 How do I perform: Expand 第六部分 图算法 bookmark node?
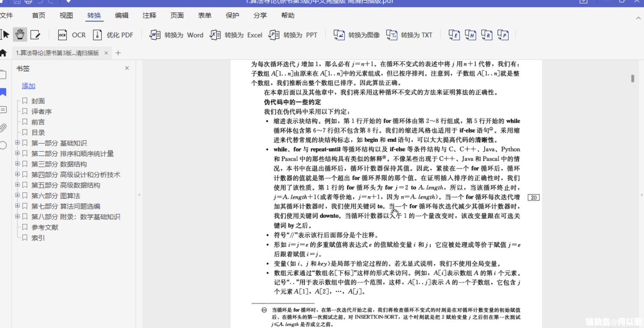point(17,195)
